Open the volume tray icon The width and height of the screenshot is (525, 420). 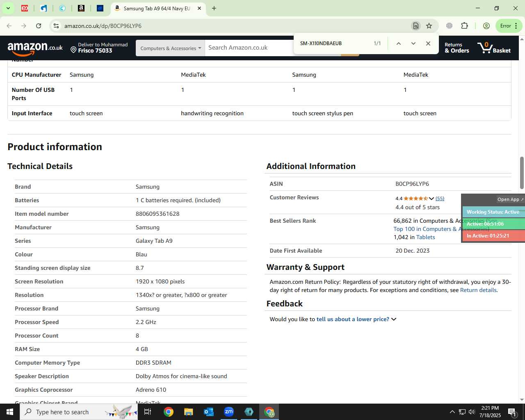[472, 412]
